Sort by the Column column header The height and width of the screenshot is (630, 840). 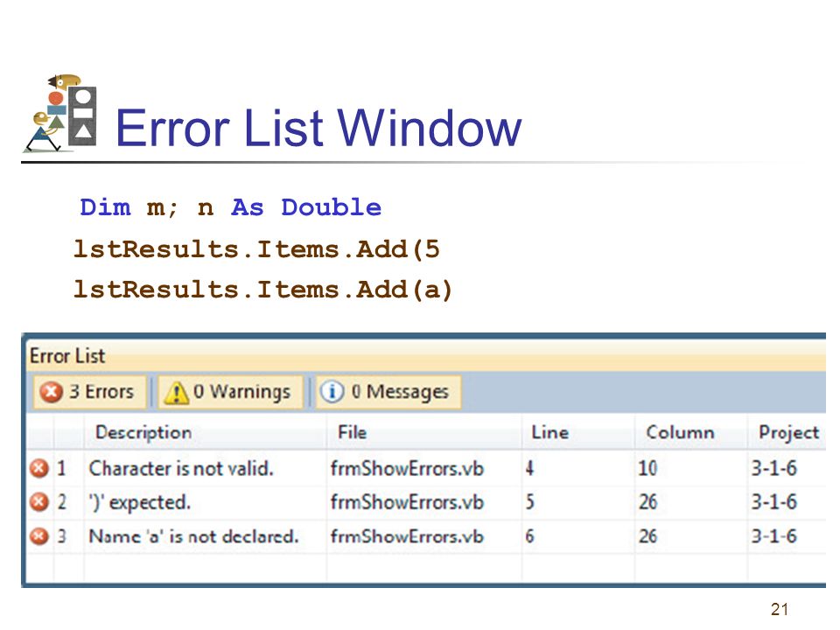[691, 432]
